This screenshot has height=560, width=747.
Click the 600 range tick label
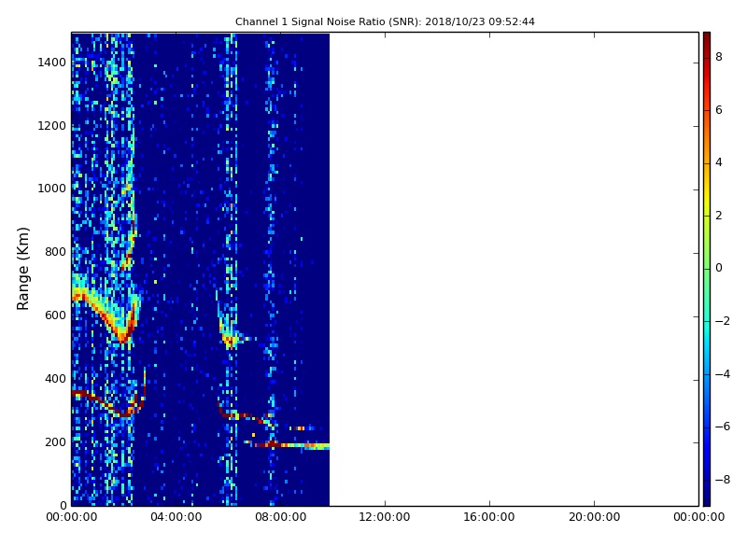coord(55,315)
